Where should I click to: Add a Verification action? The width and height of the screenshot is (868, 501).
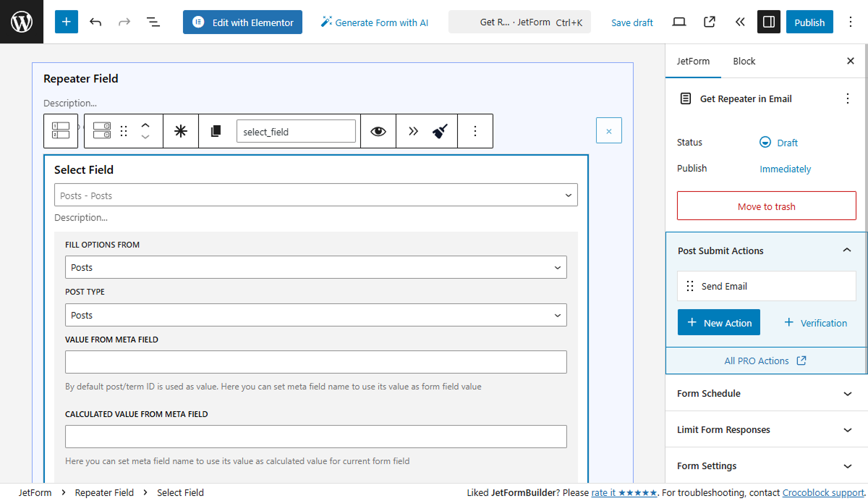pyautogui.click(x=815, y=323)
